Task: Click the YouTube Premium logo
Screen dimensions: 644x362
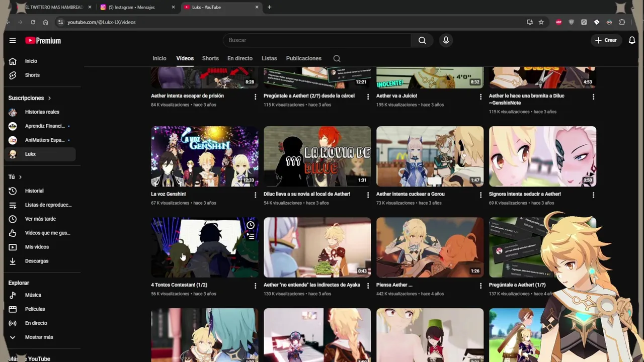Action: click(43, 41)
